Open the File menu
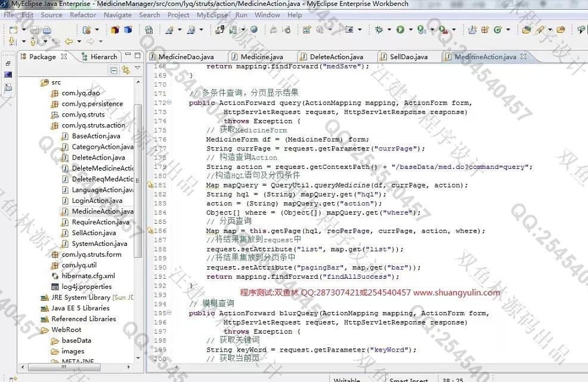588x382 pixels. pyautogui.click(x=9, y=15)
